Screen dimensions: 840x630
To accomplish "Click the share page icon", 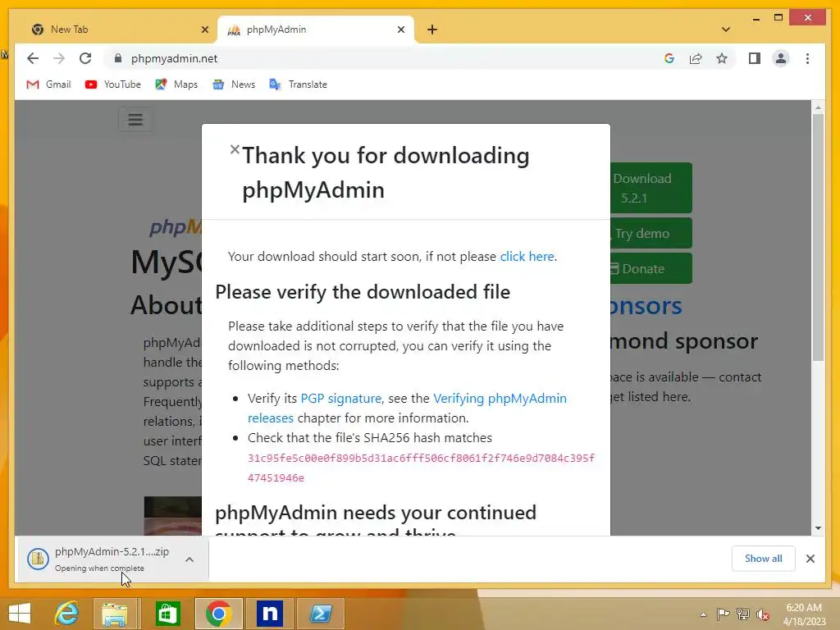I will coord(696,58).
